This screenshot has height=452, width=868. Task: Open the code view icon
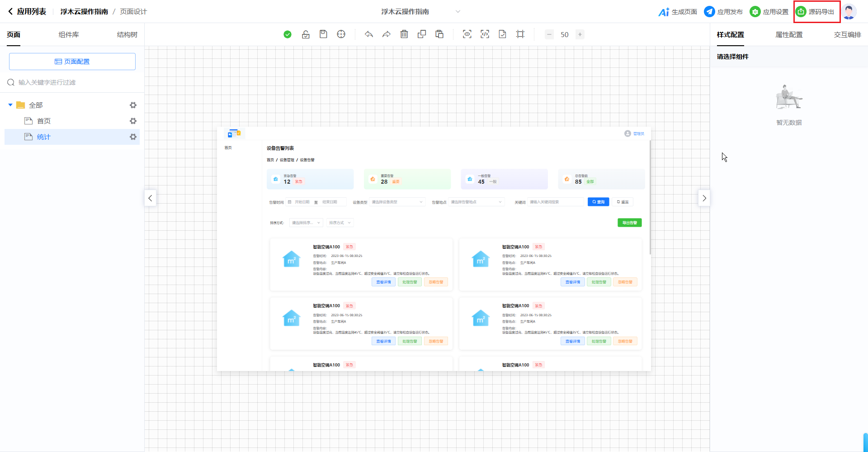(485, 34)
